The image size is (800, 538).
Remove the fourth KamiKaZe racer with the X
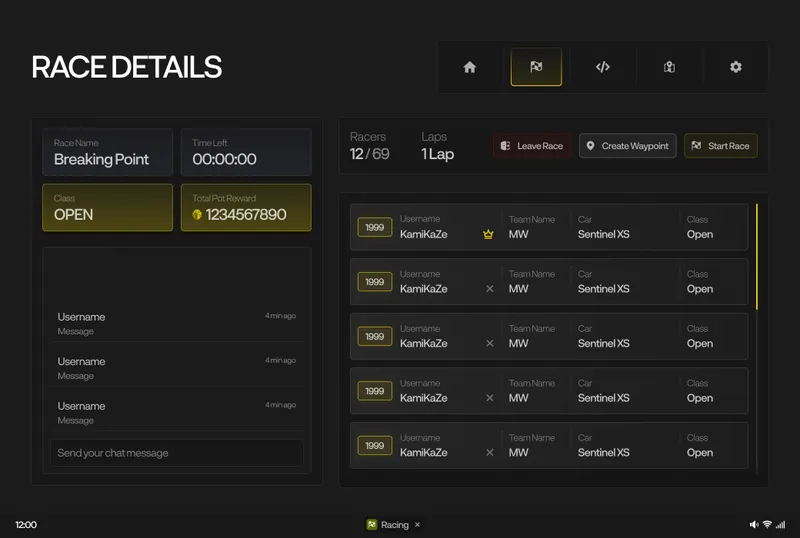(490, 398)
